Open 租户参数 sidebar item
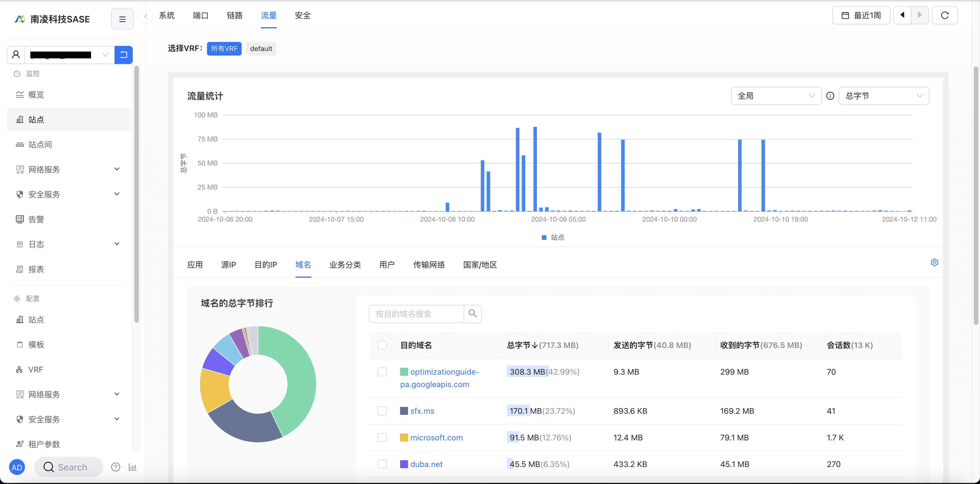 click(68, 444)
